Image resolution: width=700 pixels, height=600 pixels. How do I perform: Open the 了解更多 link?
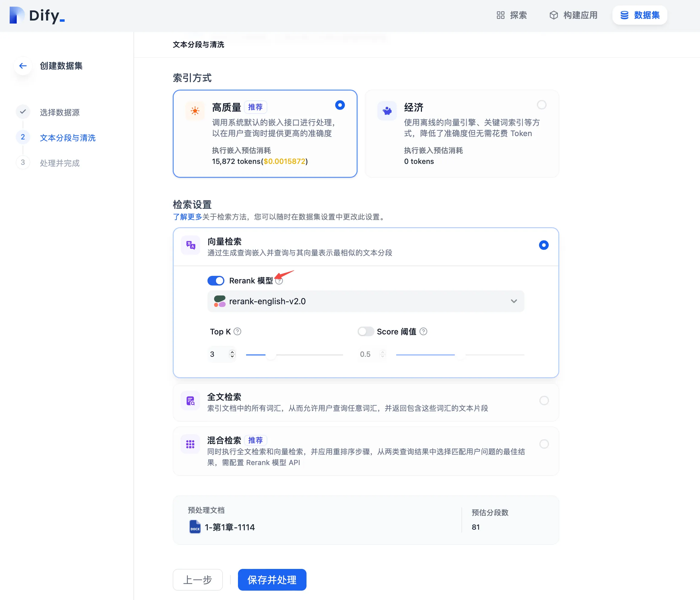(x=187, y=217)
